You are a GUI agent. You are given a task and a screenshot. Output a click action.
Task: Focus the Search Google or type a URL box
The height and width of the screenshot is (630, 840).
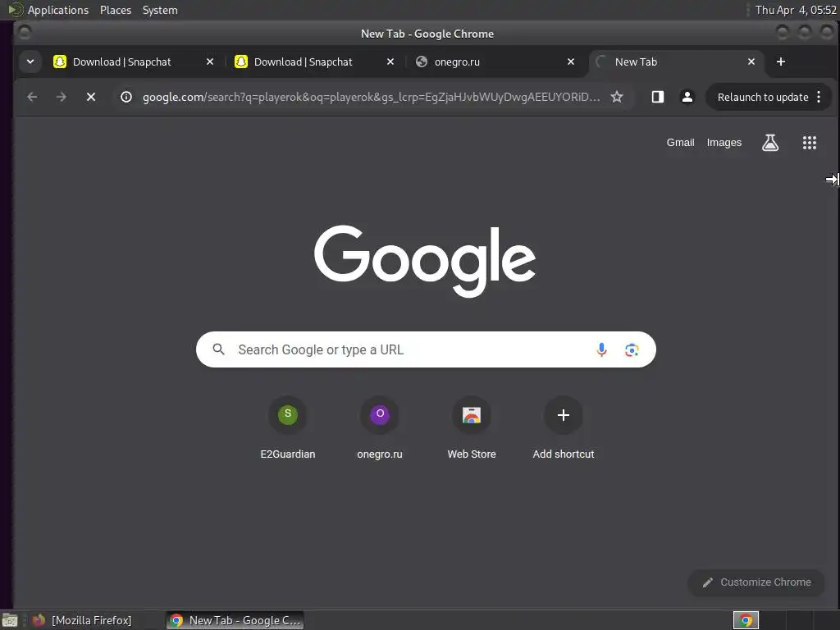[x=426, y=349]
